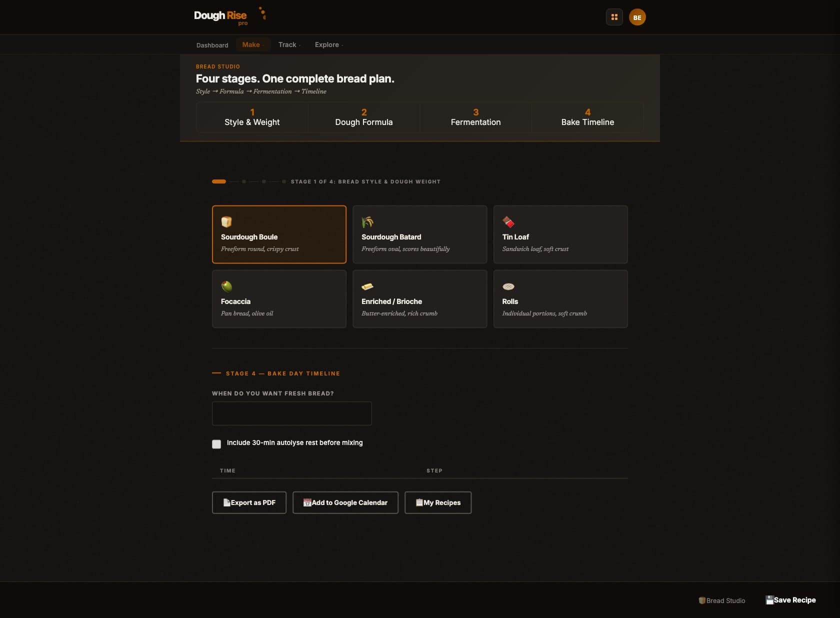
Task: Open the BE user avatar menu
Action: 637,17
